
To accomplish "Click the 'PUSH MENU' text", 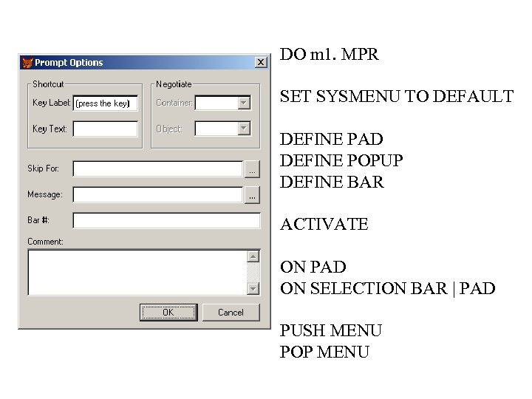I will 331,331.
